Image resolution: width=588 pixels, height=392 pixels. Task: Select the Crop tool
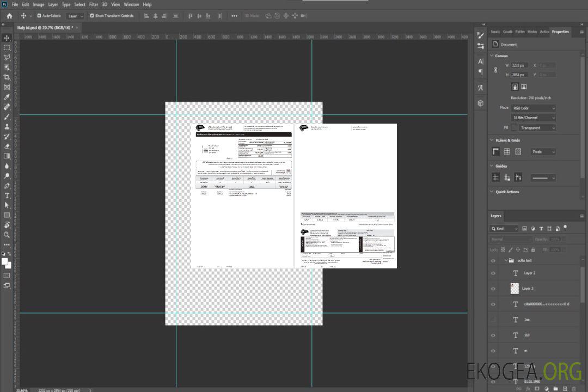(x=7, y=77)
